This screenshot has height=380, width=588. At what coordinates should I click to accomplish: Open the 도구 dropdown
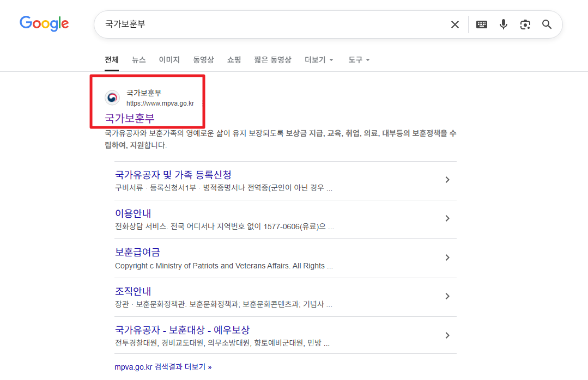pyautogui.click(x=358, y=60)
